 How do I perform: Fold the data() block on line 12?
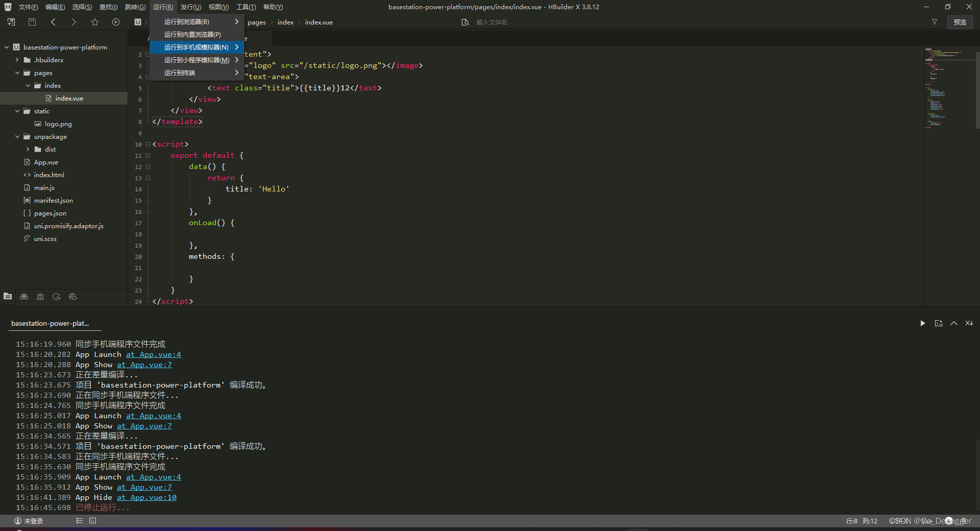pyautogui.click(x=148, y=166)
